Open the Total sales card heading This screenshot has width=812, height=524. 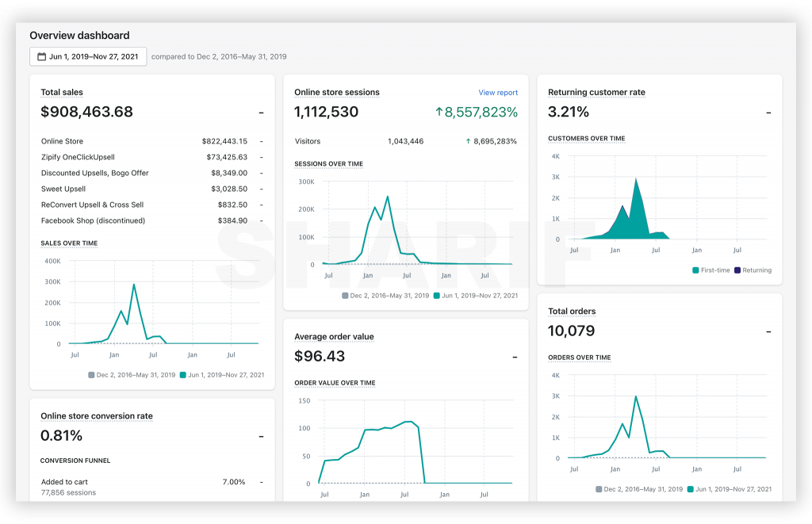pos(62,92)
